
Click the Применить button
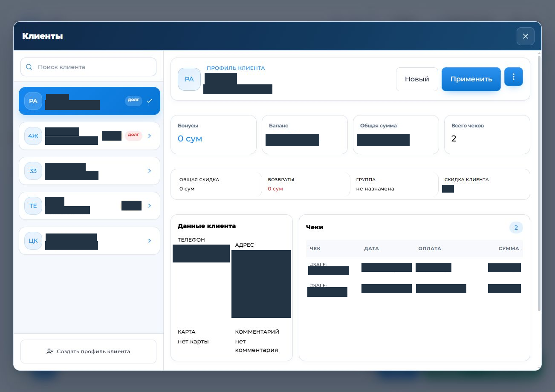[471, 79]
